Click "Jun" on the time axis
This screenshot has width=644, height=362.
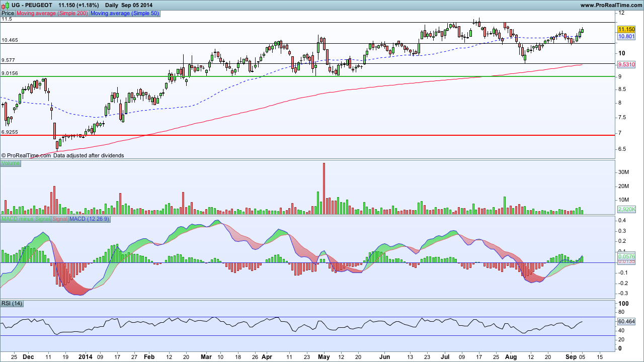tap(384, 356)
